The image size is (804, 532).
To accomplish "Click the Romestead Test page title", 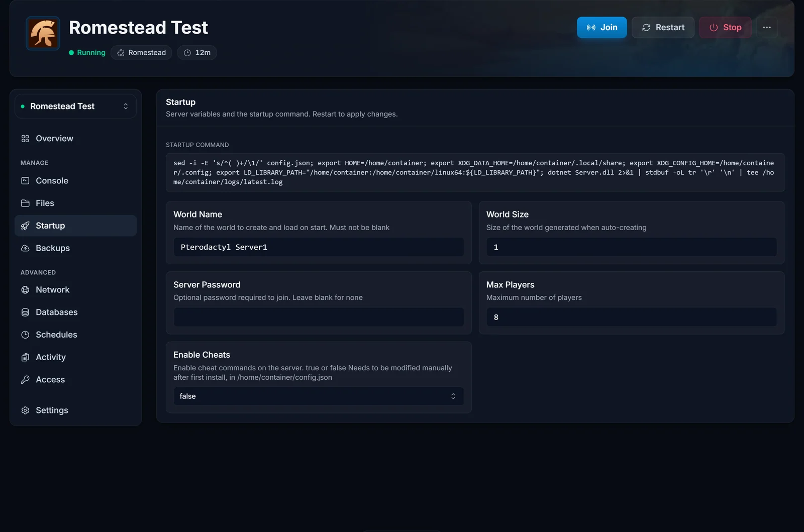I will point(138,28).
